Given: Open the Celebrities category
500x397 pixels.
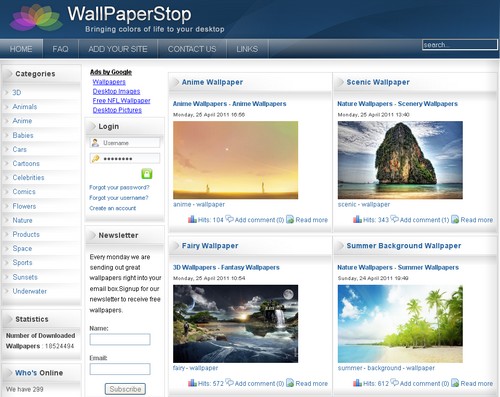Looking at the screenshot, I should pos(28,177).
